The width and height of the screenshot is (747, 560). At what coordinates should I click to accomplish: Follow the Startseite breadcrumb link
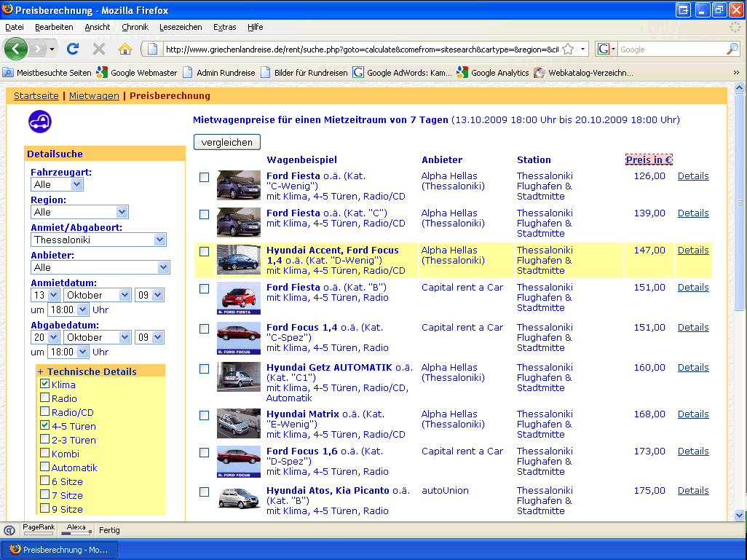[36, 96]
